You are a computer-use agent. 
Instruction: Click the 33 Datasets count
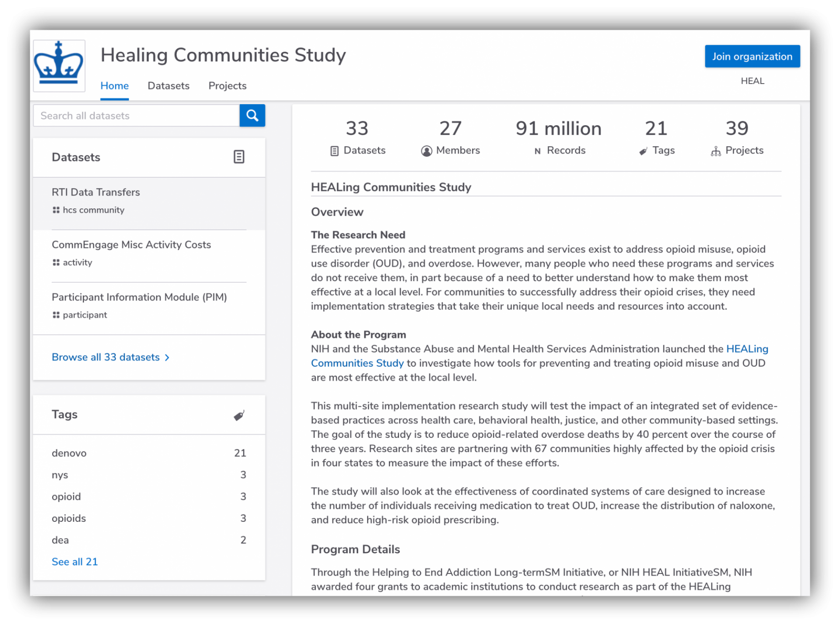[x=357, y=129]
